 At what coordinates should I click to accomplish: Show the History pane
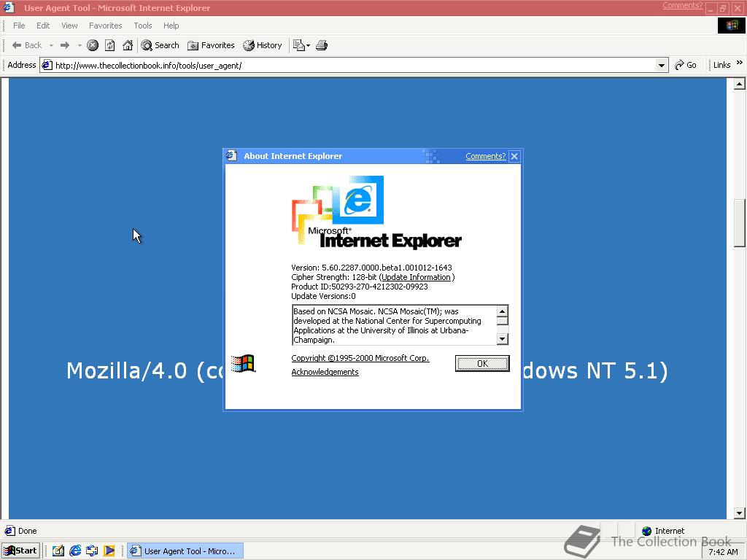pos(263,45)
